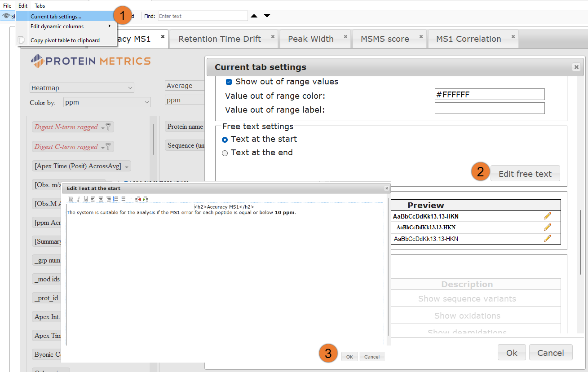This screenshot has height=372, width=588.
Task: Click the outdent icon with red arrow
Action: [138, 199]
